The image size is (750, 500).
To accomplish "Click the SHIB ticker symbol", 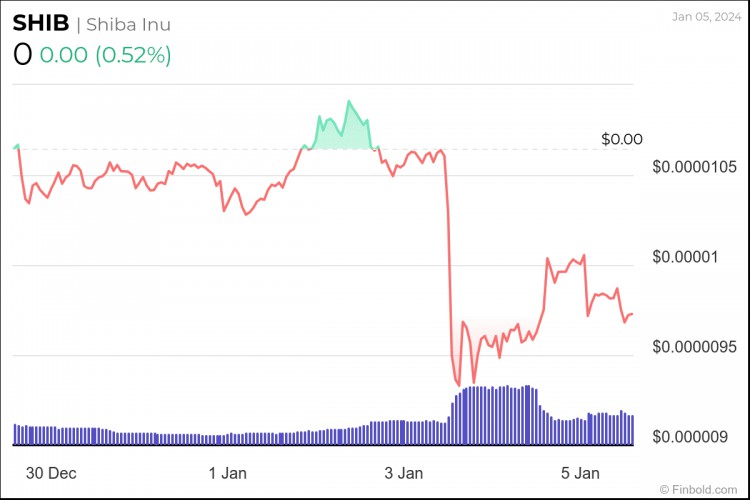I will tap(41, 23).
